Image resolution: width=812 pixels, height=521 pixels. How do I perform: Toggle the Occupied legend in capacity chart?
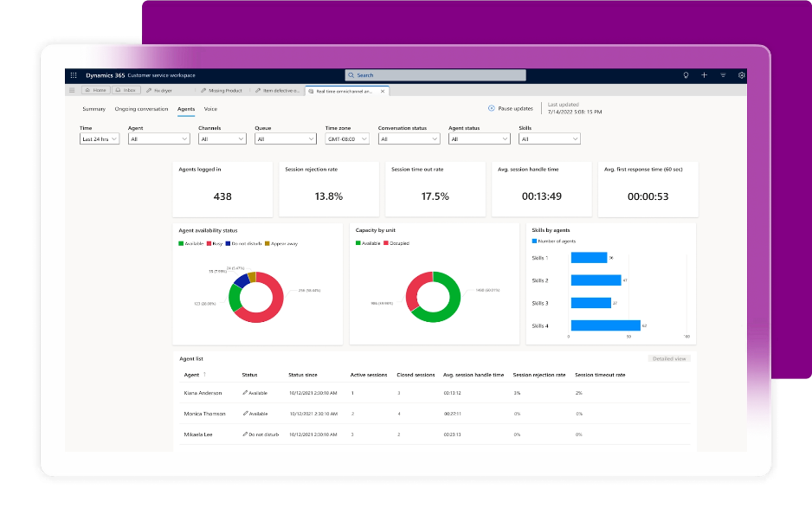(396, 243)
